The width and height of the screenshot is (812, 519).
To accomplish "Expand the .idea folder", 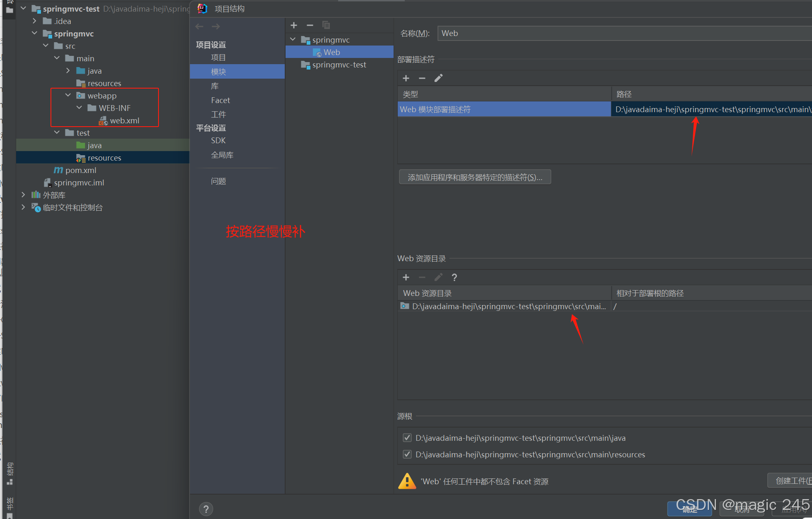I will tap(34, 21).
